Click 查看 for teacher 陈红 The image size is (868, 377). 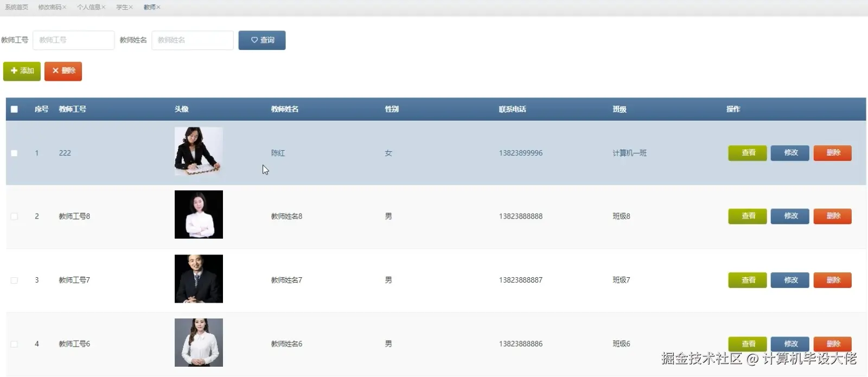(x=748, y=153)
